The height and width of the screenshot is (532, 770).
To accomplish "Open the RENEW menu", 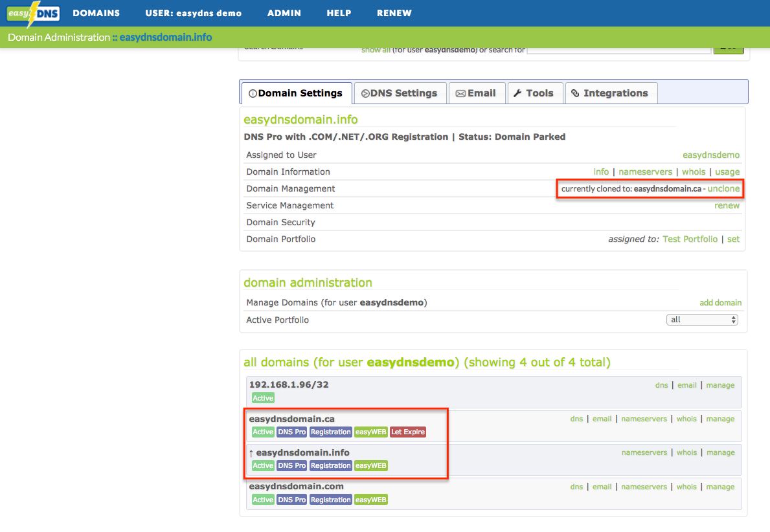I will (394, 13).
